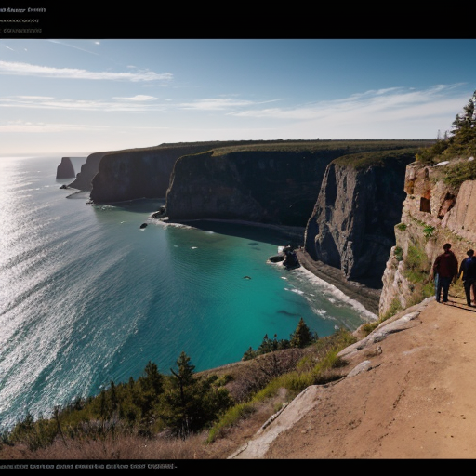Screen dimensions: 476x476
Task: Click the second overlay text line at top-left
Action: (20, 20)
